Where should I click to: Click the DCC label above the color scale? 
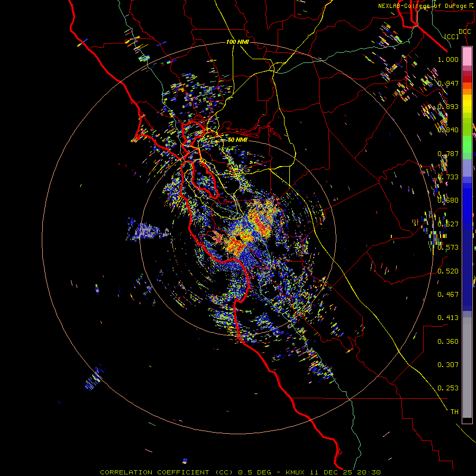465,32
